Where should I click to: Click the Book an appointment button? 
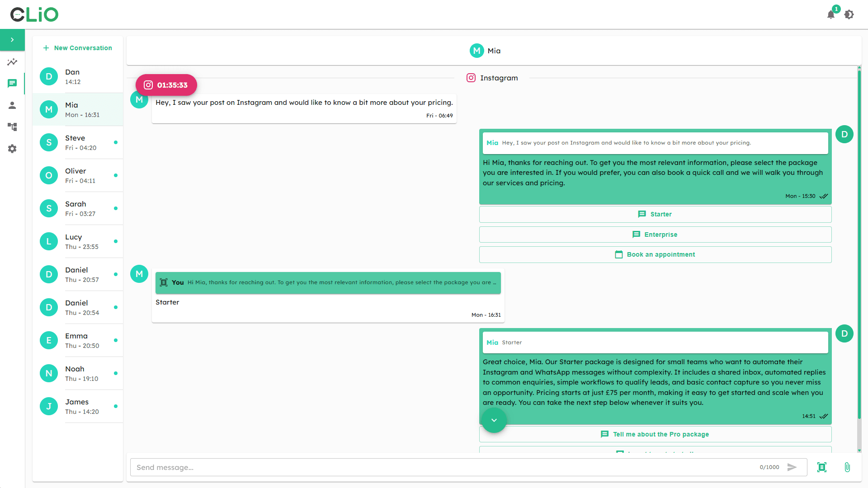point(655,254)
